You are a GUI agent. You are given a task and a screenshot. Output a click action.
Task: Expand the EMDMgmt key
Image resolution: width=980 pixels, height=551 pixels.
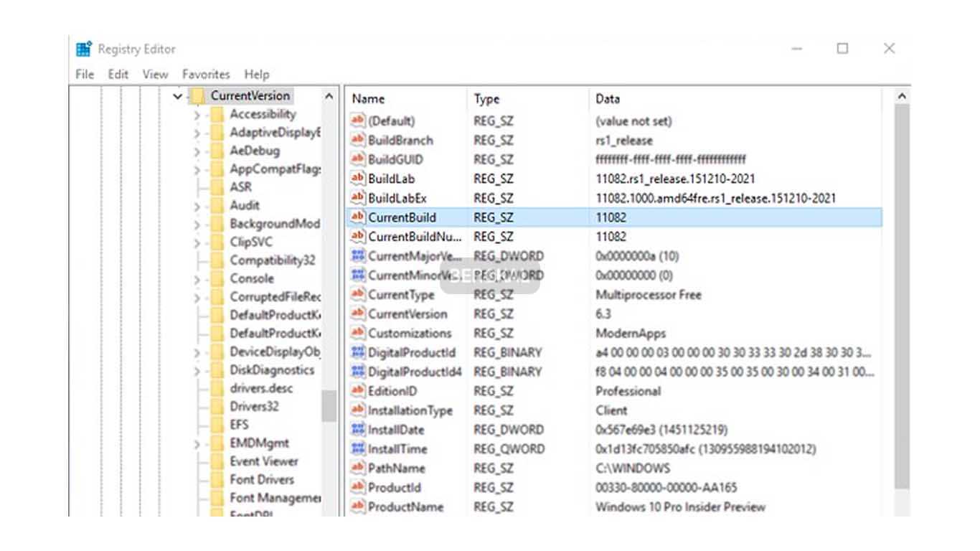pyautogui.click(x=197, y=443)
